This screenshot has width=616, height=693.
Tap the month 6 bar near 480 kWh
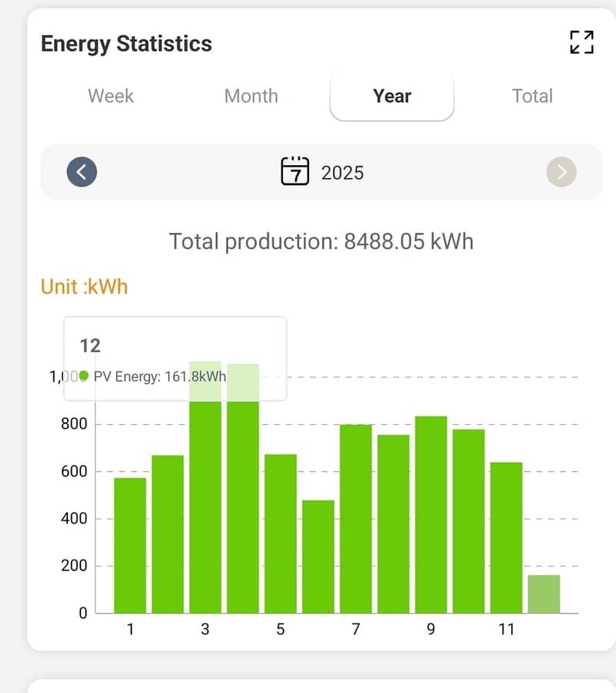pos(318,556)
